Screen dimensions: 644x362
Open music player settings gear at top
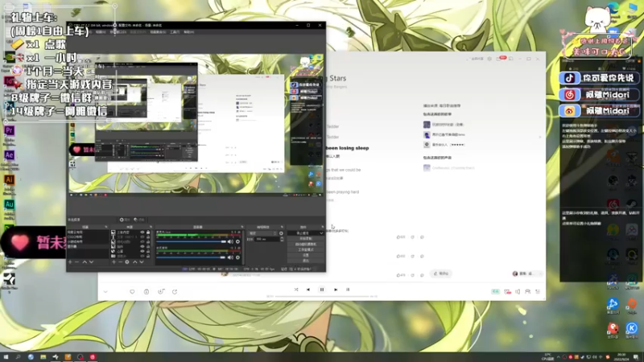coord(489,59)
